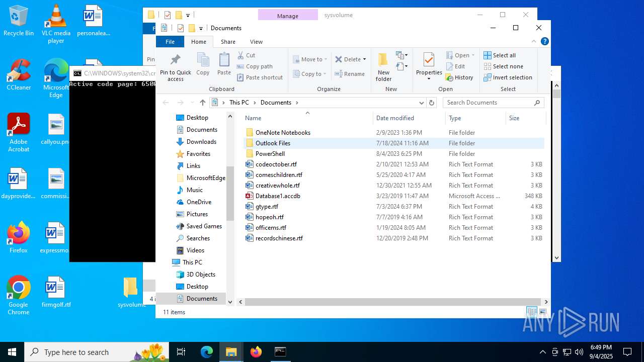This screenshot has height=362, width=644.
Task: Click the Rename button
Action: pos(350,74)
